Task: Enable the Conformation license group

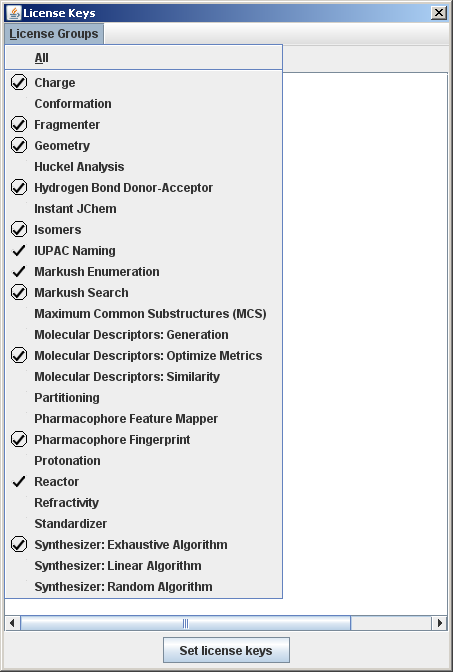Action: [x=144, y=104]
